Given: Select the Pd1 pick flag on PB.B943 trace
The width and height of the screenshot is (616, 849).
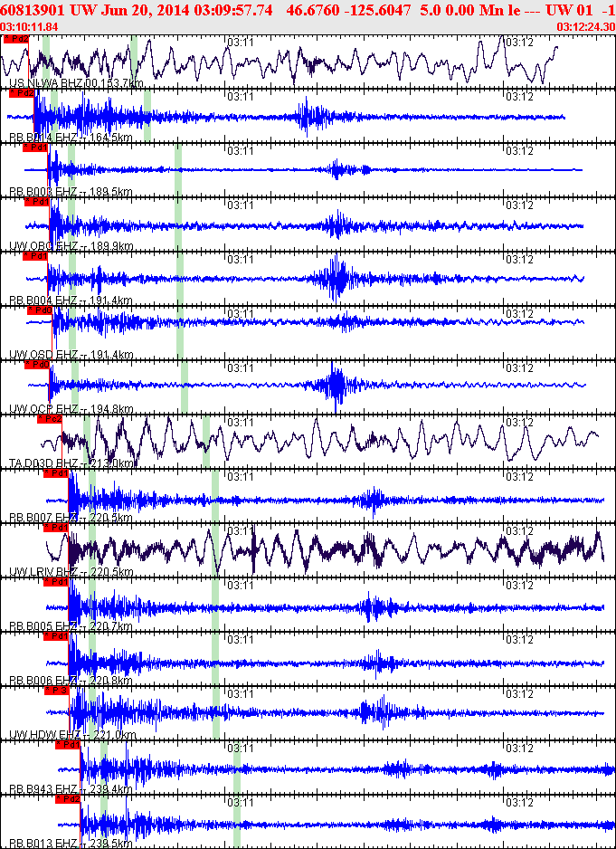Looking at the screenshot, I should (68, 745).
